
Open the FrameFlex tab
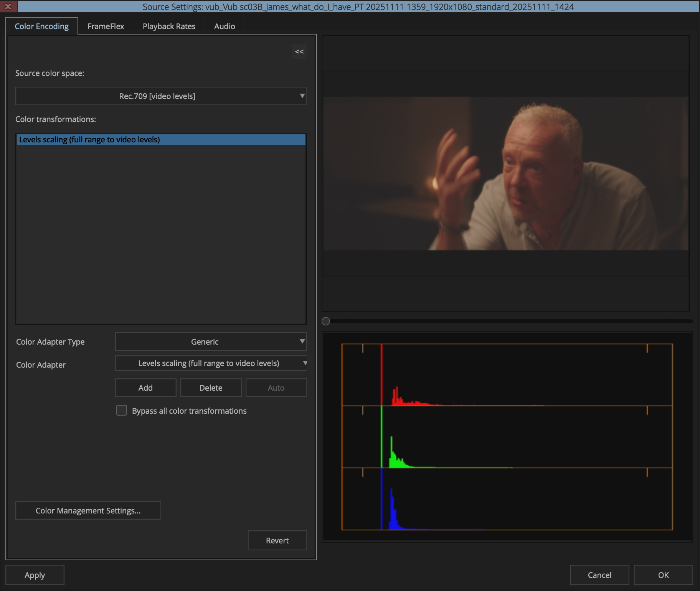[x=106, y=26]
